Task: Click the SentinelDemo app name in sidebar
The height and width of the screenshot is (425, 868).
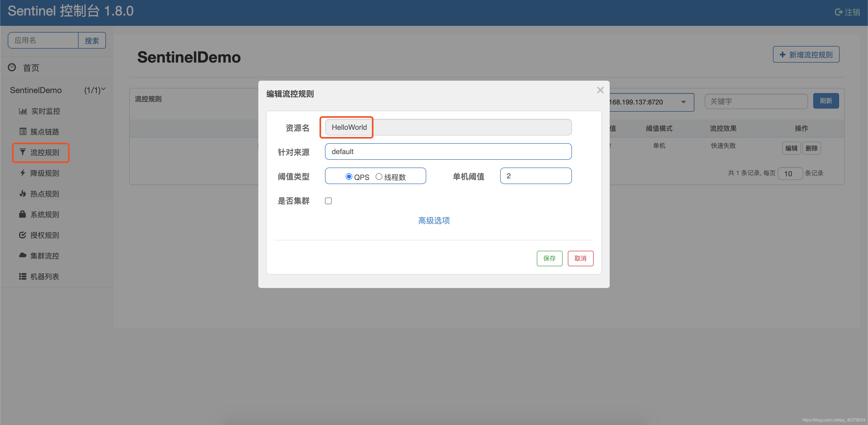Action: coord(36,90)
